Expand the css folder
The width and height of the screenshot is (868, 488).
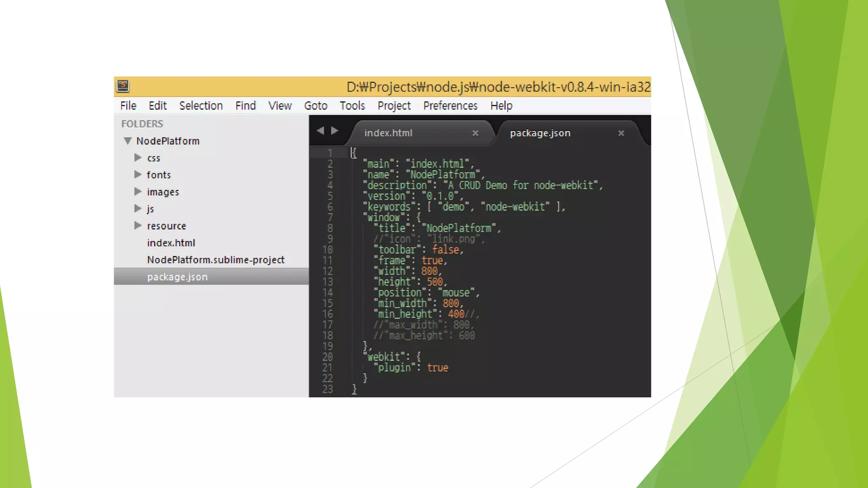click(x=138, y=158)
